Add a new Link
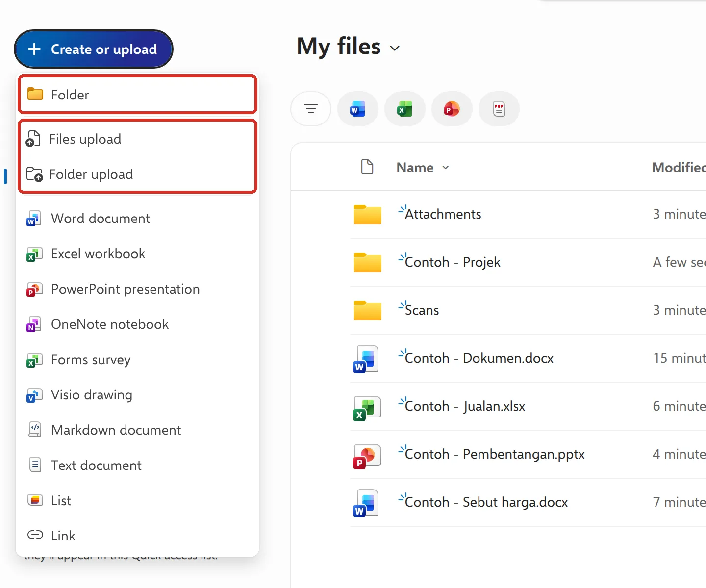 [x=137, y=536]
